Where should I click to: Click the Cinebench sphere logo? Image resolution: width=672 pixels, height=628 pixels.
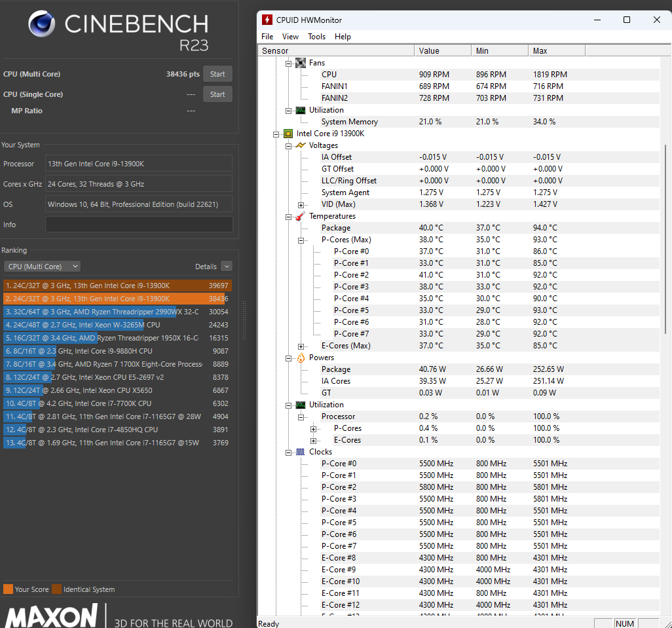click(x=41, y=24)
